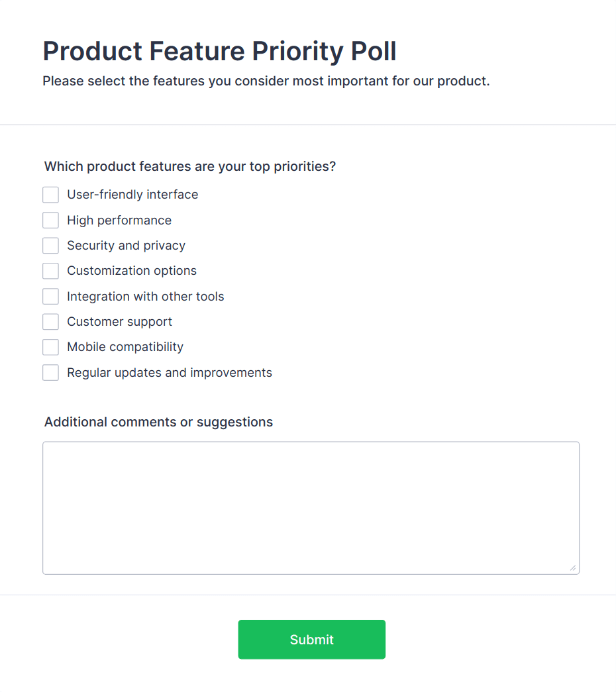616x692 pixels.
Task: Click the "Additional comments or suggestions" label
Action: pyautogui.click(x=158, y=422)
